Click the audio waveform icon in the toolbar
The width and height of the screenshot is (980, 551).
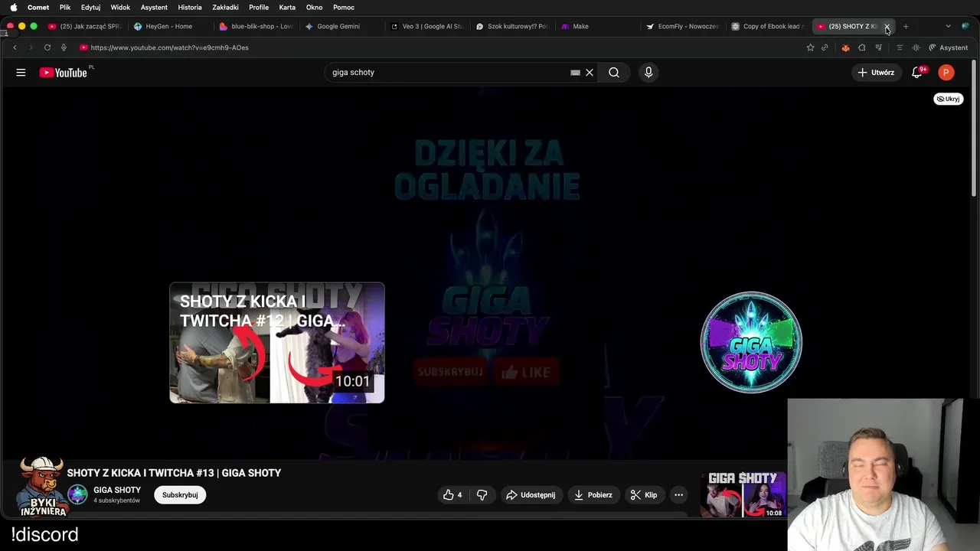(x=916, y=47)
